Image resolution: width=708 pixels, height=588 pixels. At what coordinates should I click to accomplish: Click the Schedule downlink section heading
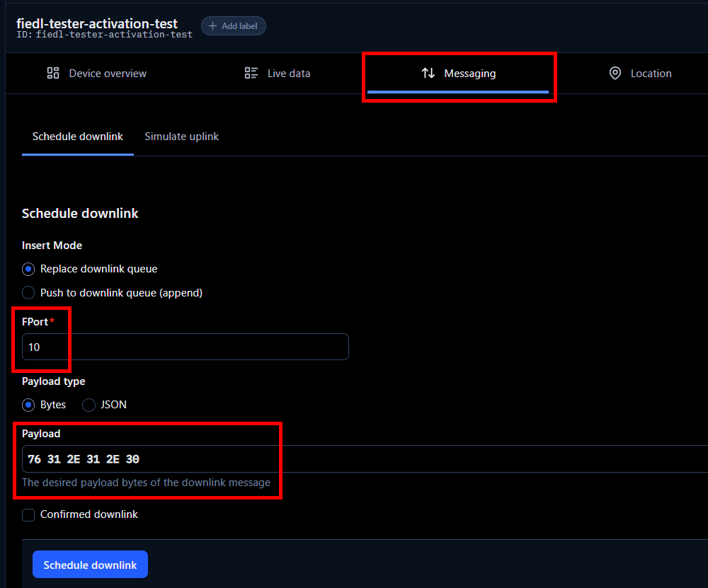(x=80, y=214)
